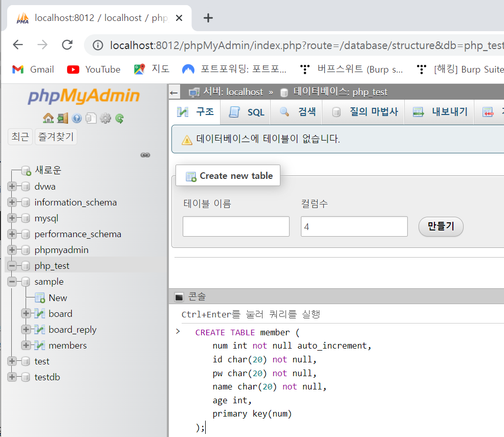Image resolution: width=504 pixels, height=437 pixels.
Task: Click the log out (exit door) icon
Action: coord(62,119)
